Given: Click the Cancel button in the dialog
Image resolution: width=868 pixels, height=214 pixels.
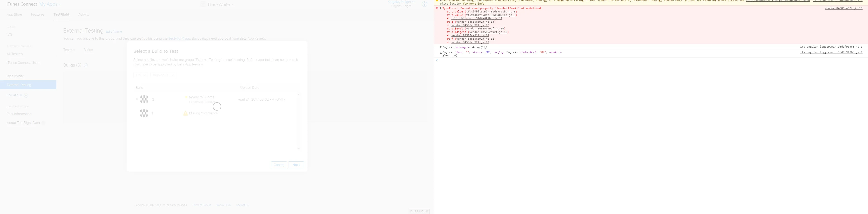Looking at the screenshot, I should [x=279, y=165].
